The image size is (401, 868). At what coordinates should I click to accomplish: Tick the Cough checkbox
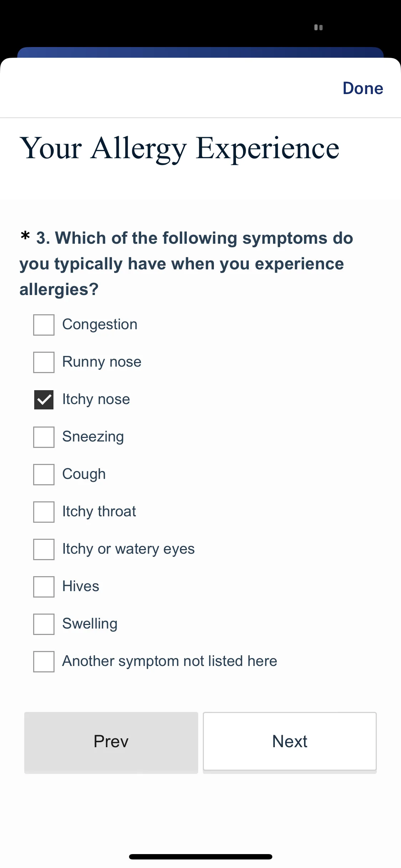pyautogui.click(x=44, y=475)
